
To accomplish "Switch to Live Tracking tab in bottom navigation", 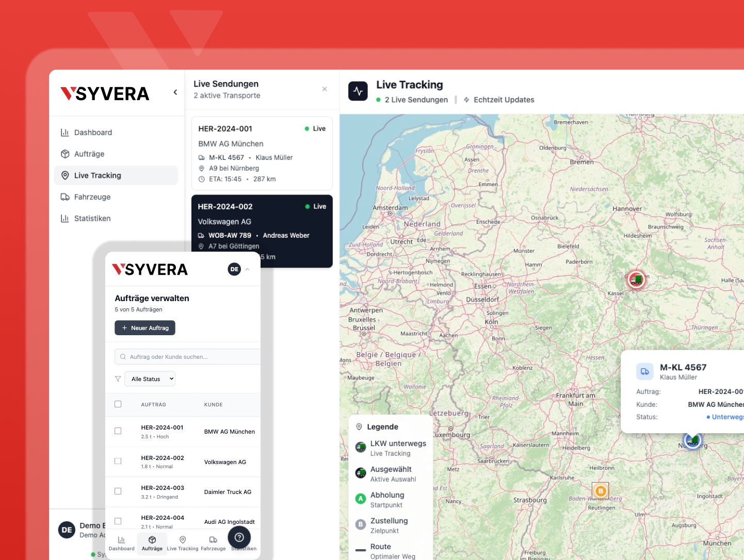I will pyautogui.click(x=182, y=543).
